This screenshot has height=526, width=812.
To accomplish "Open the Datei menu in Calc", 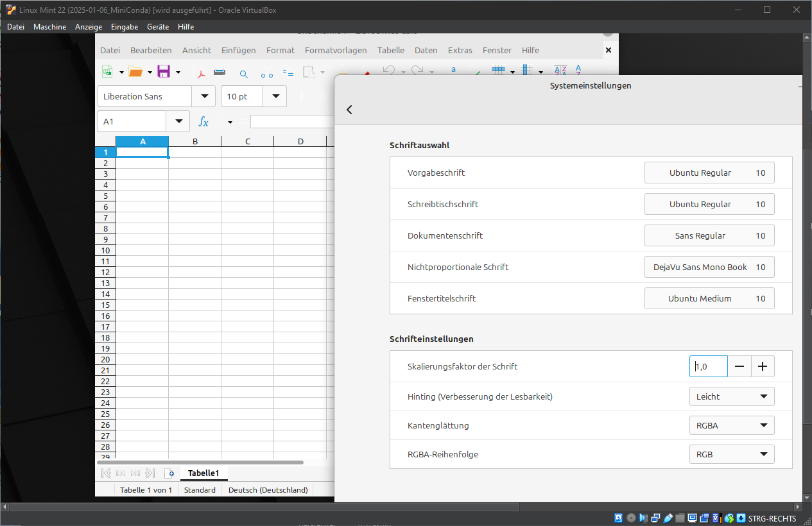I will pyautogui.click(x=110, y=50).
